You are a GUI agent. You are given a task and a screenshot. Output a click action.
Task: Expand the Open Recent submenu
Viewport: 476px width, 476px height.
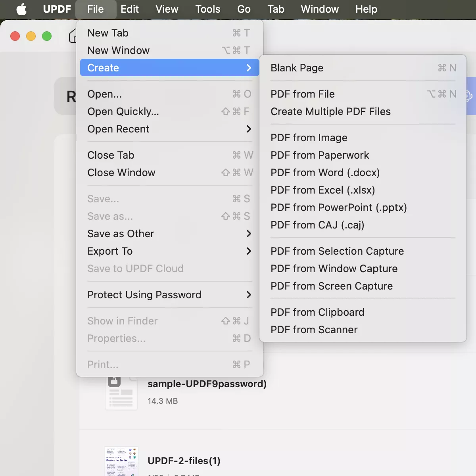(118, 129)
